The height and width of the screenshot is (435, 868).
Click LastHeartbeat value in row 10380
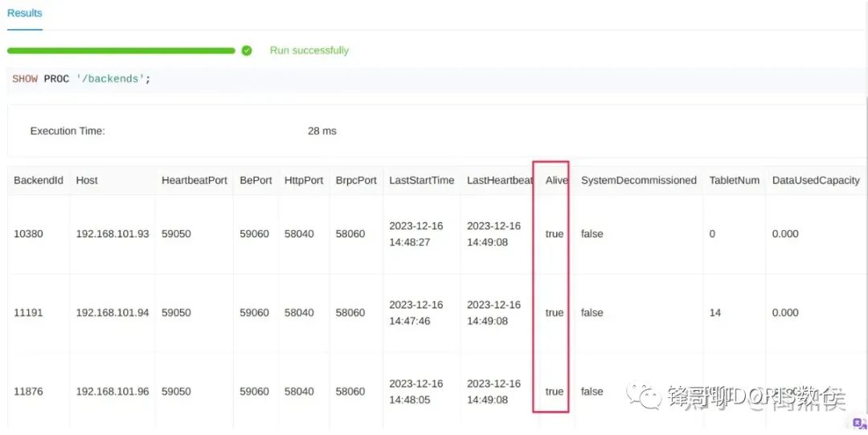(x=493, y=234)
